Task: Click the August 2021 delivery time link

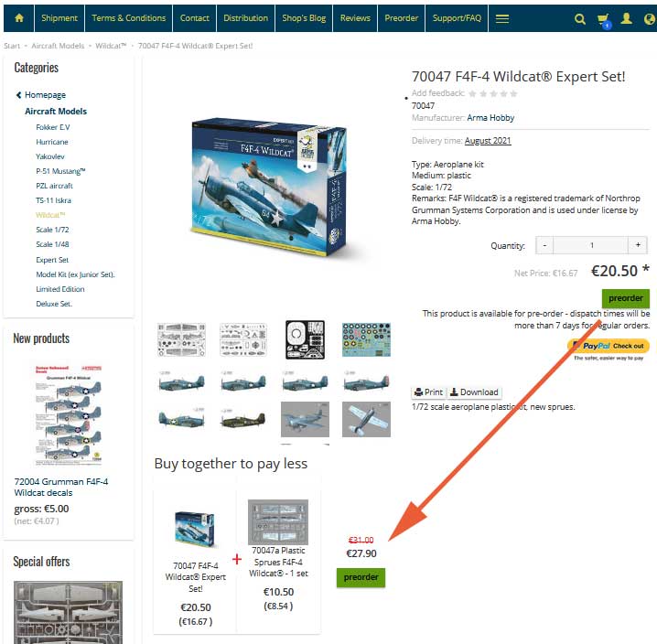Action: [x=488, y=141]
